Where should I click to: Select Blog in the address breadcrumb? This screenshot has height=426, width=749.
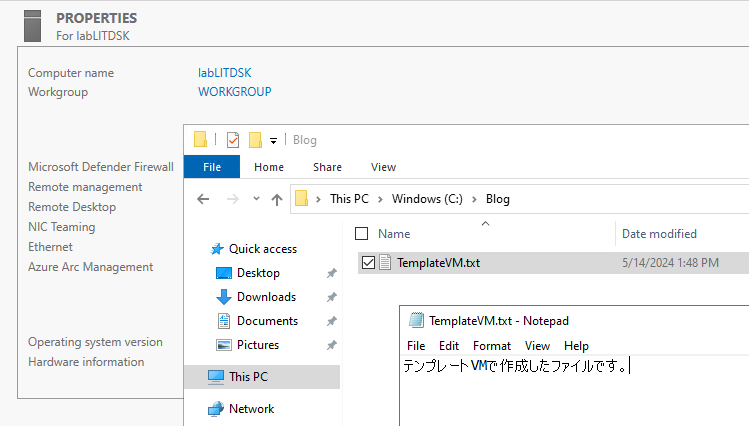click(x=497, y=199)
